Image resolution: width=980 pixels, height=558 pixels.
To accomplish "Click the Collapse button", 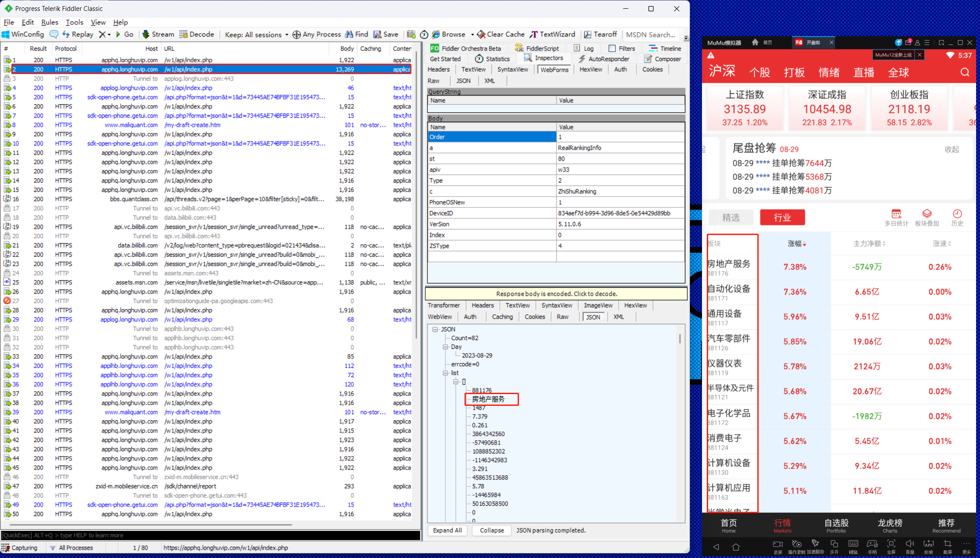I will point(492,531).
